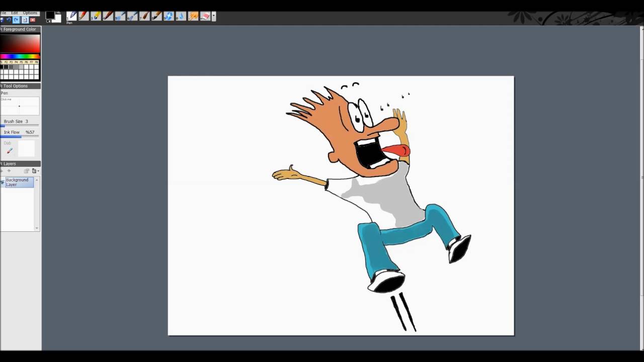This screenshot has height=362, width=644.
Task: Click the red clear canvas icon
Action: (x=33, y=20)
